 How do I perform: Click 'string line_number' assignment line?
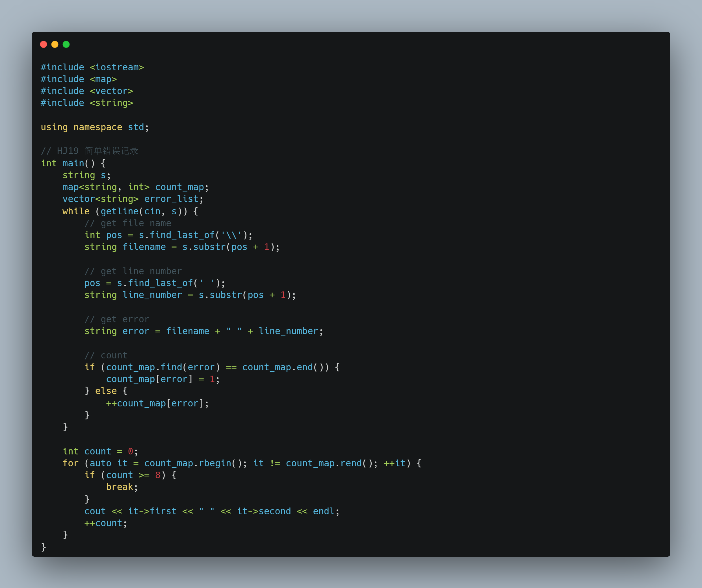click(190, 295)
